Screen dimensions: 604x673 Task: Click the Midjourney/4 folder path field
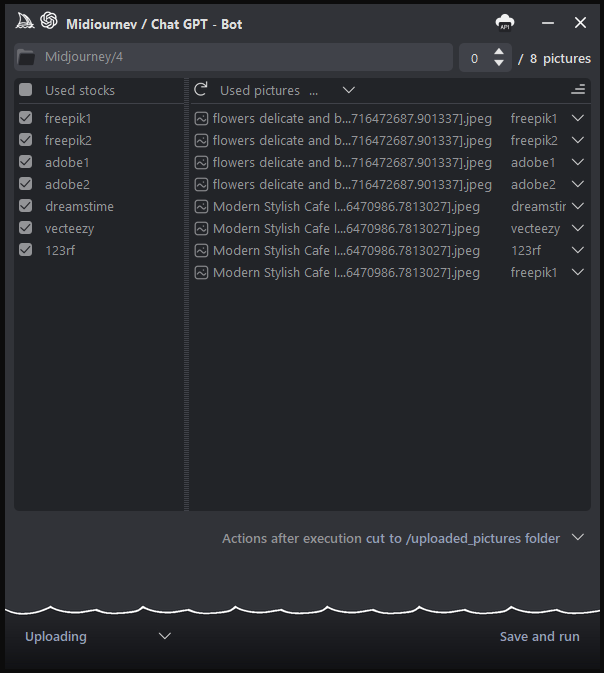click(x=240, y=57)
